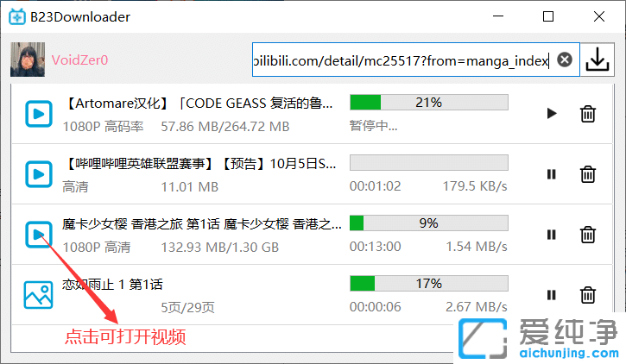
Task: Clear the URL field with the X icon
Action: 565,60
